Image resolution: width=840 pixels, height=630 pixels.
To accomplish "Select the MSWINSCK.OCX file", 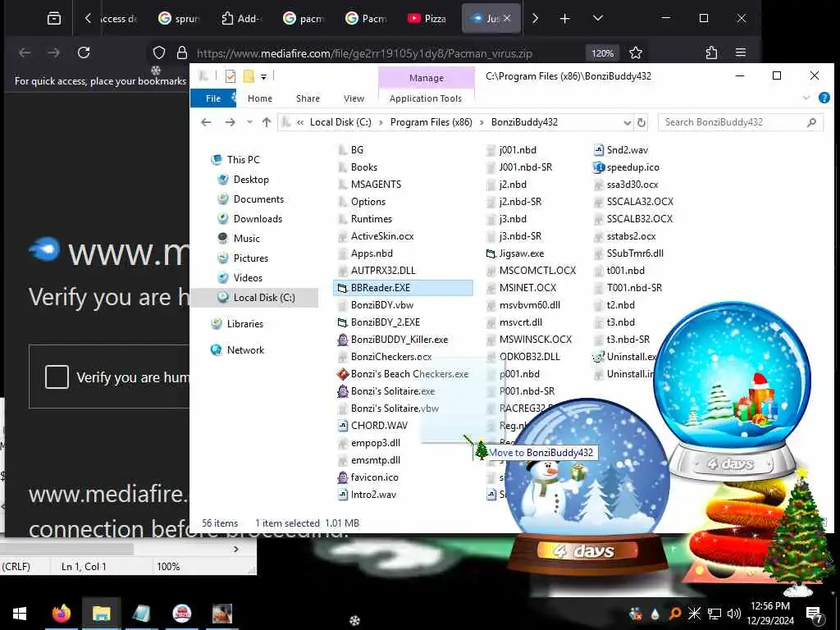I will coord(535,340).
